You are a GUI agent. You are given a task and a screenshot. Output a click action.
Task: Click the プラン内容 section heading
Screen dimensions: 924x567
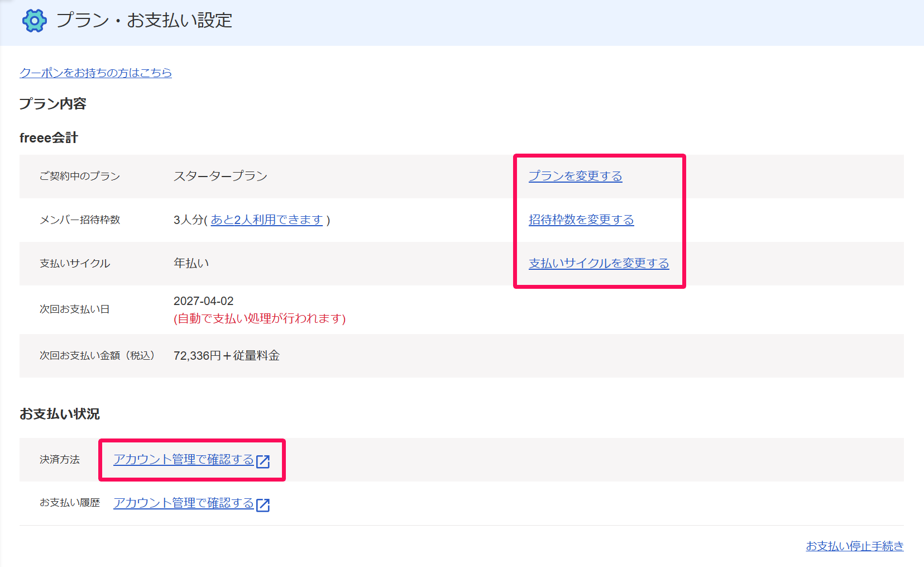click(x=53, y=104)
